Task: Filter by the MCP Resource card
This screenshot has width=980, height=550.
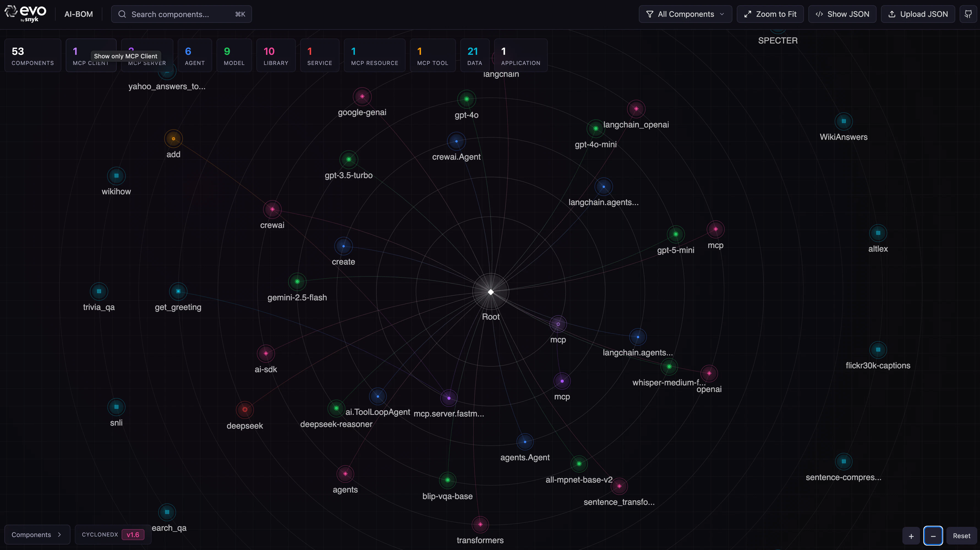Action: (375, 56)
